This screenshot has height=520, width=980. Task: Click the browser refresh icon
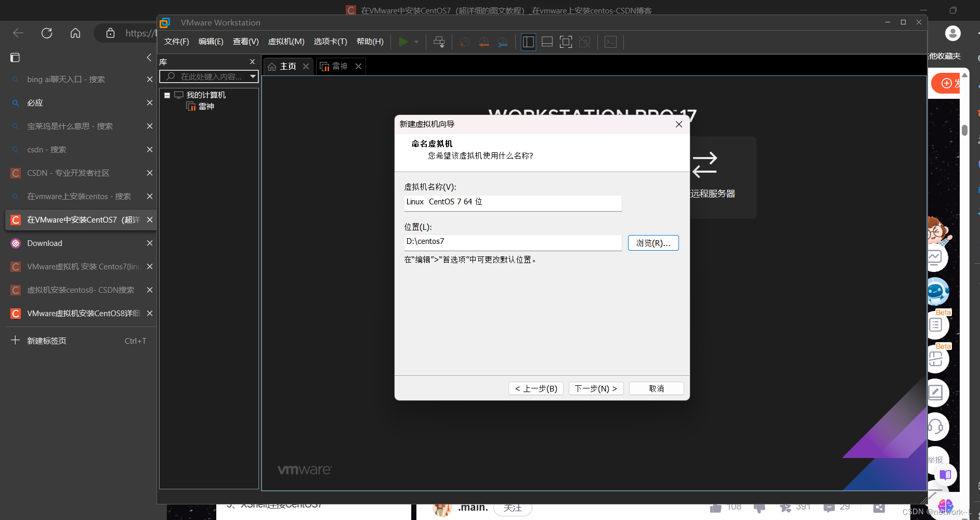click(x=47, y=33)
